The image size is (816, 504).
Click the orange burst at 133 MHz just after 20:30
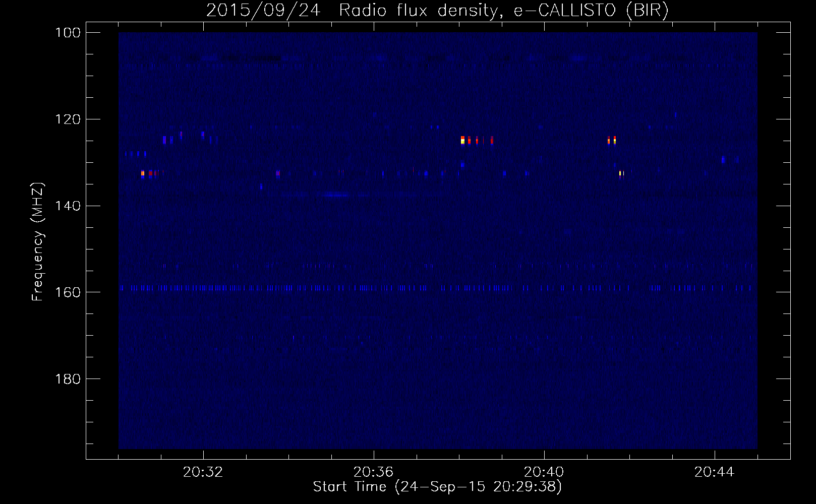143,173
